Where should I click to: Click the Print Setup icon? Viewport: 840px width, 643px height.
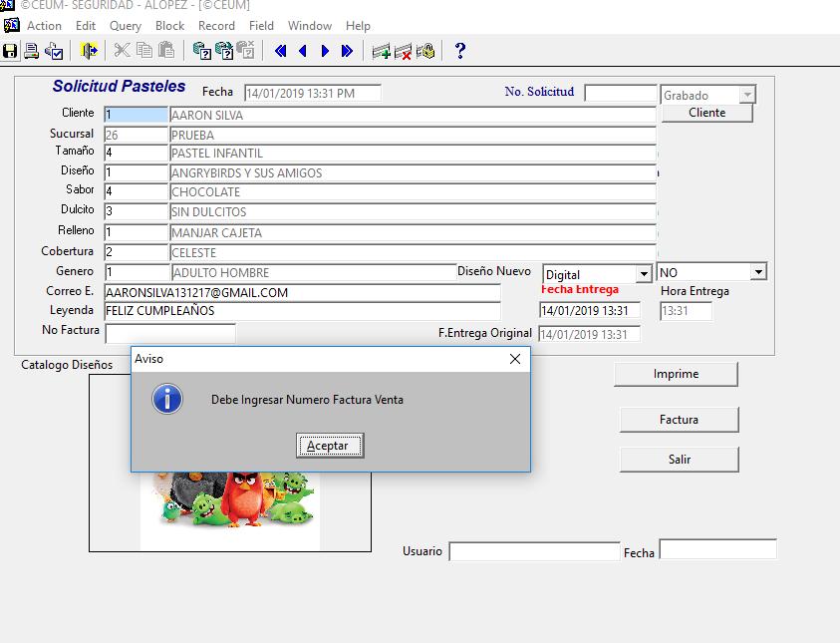54,51
